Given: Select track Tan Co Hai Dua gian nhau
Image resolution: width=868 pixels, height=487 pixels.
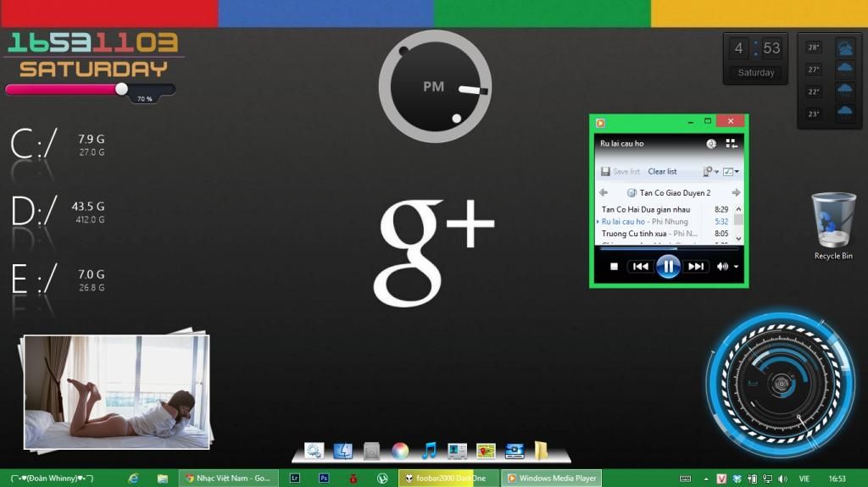Looking at the screenshot, I should tap(665, 209).
